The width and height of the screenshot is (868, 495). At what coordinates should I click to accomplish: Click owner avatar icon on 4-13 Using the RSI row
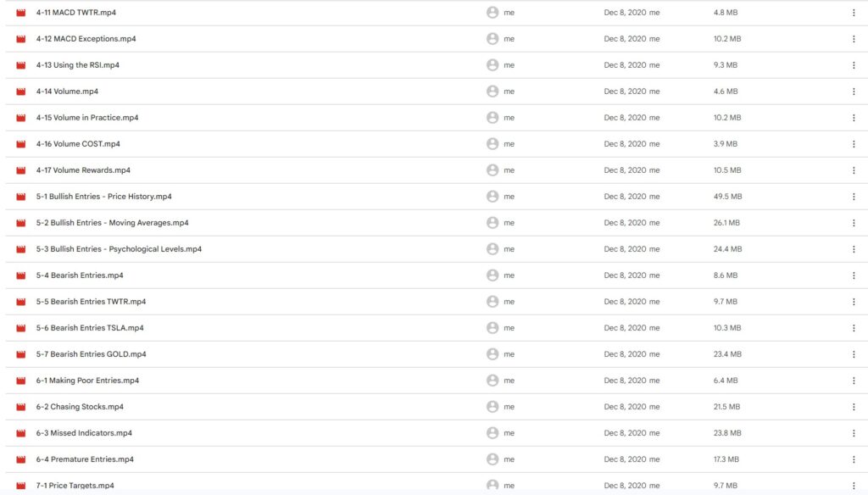coord(492,65)
